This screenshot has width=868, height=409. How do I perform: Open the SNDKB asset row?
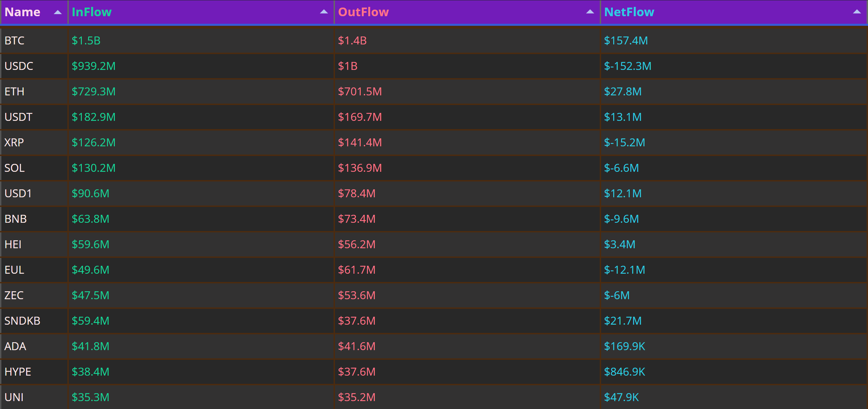click(434, 321)
